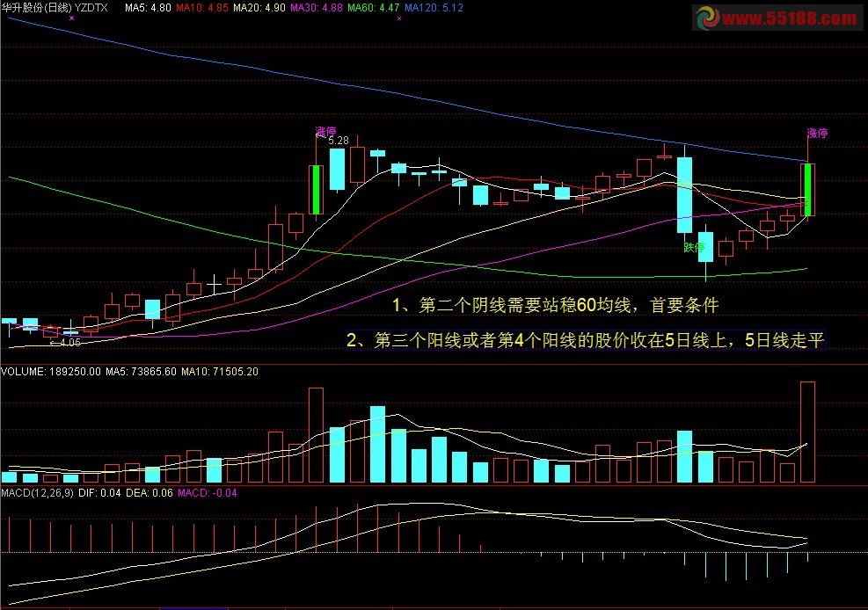Screen dimensions: 868x610
Task: Select the MA20: 4.90 indicator label
Action: 259,8
